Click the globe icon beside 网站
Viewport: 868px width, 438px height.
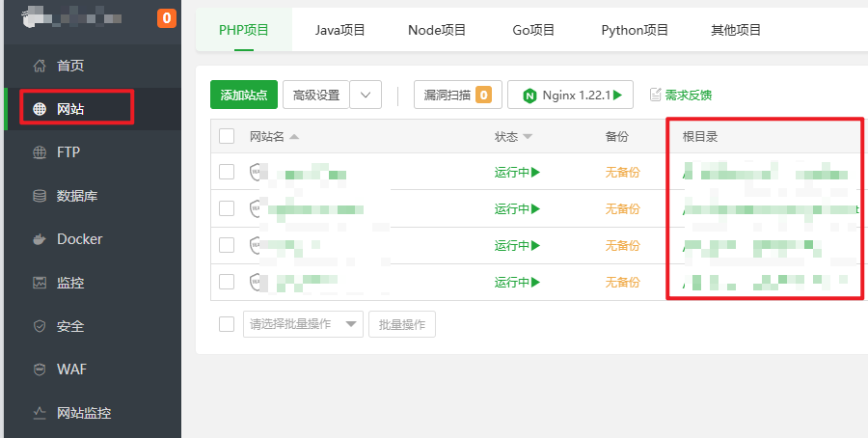(x=40, y=109)
